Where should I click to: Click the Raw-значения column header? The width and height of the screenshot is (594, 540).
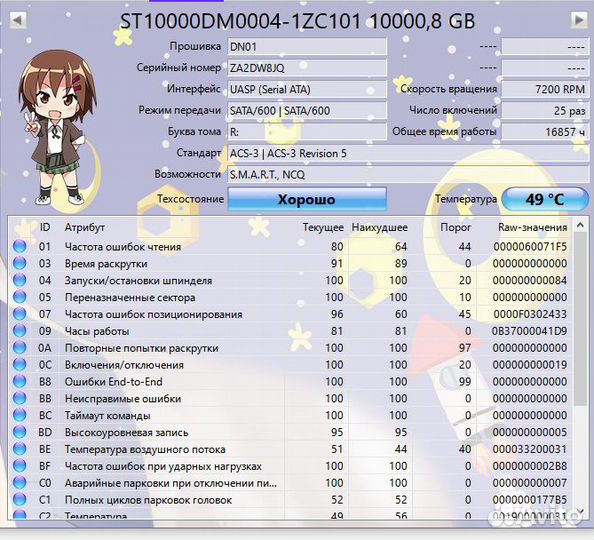click(x=532, y=227)
